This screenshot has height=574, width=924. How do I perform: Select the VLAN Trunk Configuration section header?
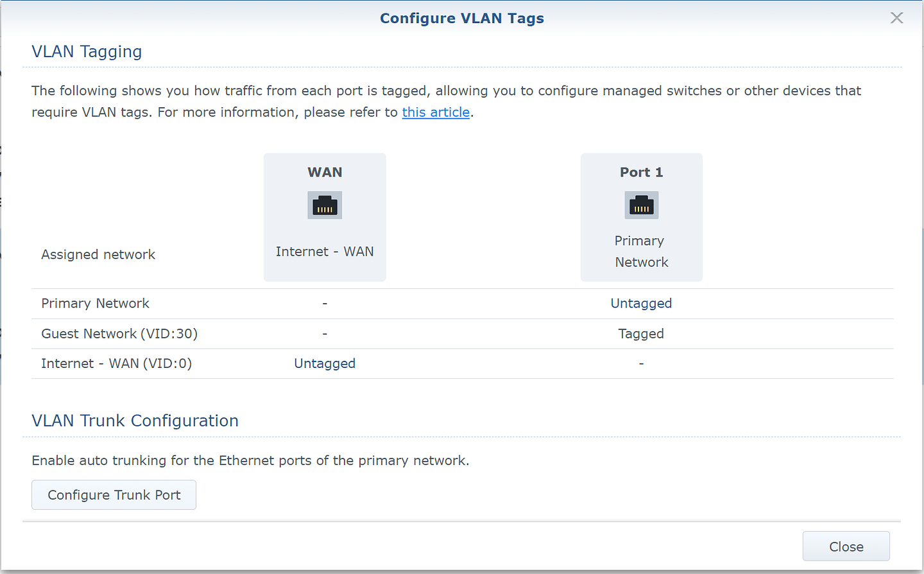[x=135, y=421]
